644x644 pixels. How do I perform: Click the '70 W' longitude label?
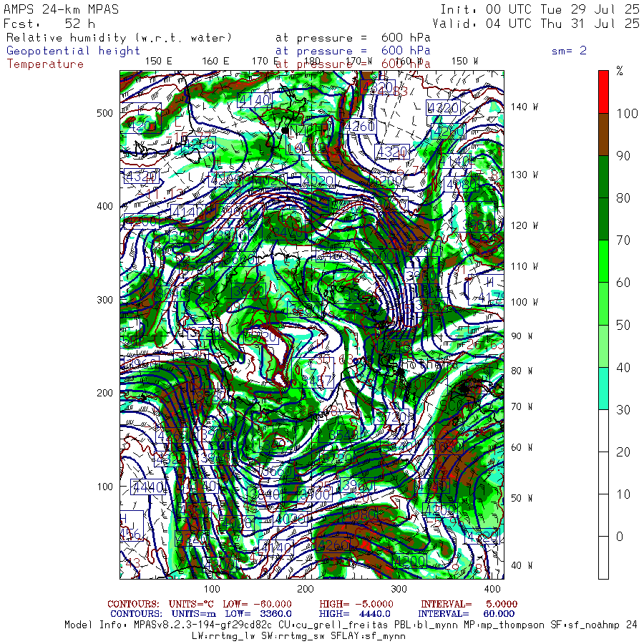[522, 406]
